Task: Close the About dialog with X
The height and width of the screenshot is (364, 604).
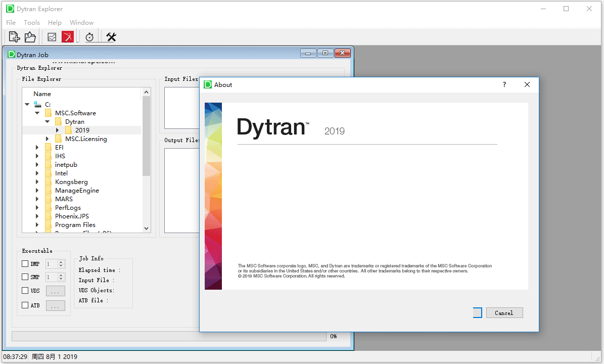Action: [x=527, y=84]
